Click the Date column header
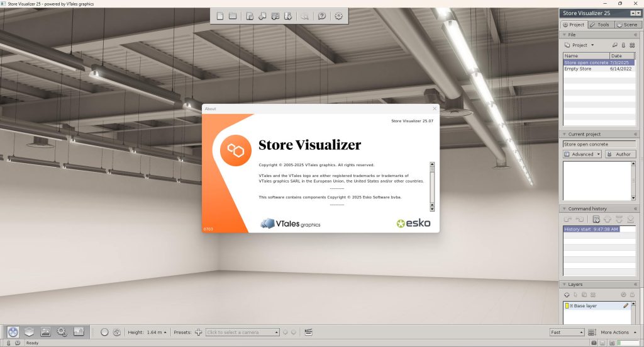 tap(622, 55)
